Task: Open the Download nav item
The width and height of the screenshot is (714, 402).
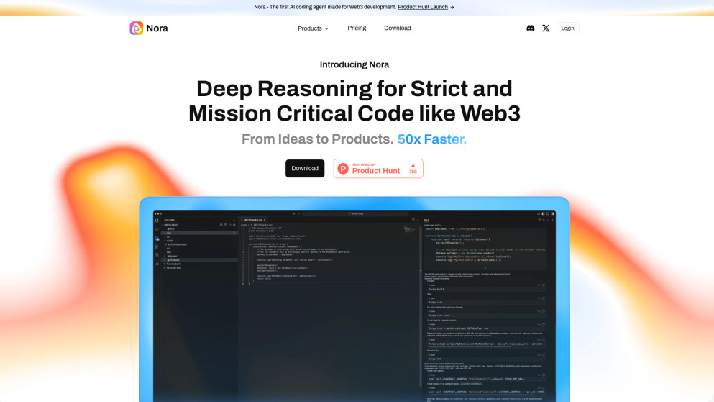Action: (397, 28)
